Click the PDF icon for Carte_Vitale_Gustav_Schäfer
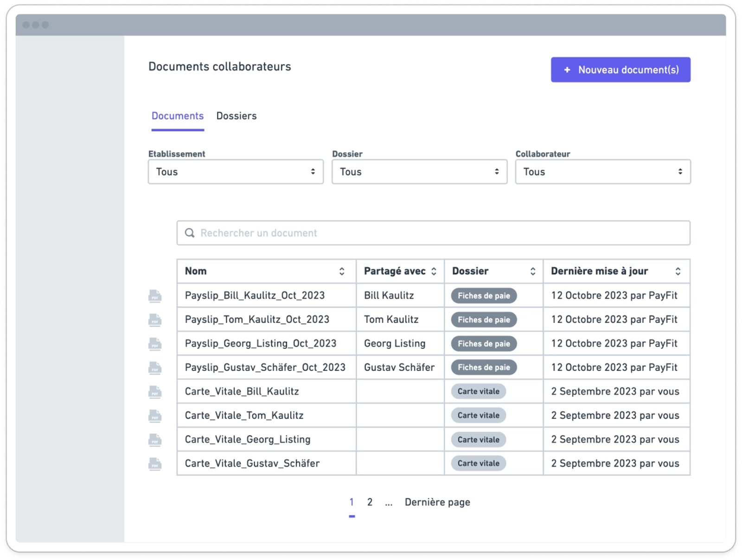Screen dimensions: 742x560 [155, 464]
